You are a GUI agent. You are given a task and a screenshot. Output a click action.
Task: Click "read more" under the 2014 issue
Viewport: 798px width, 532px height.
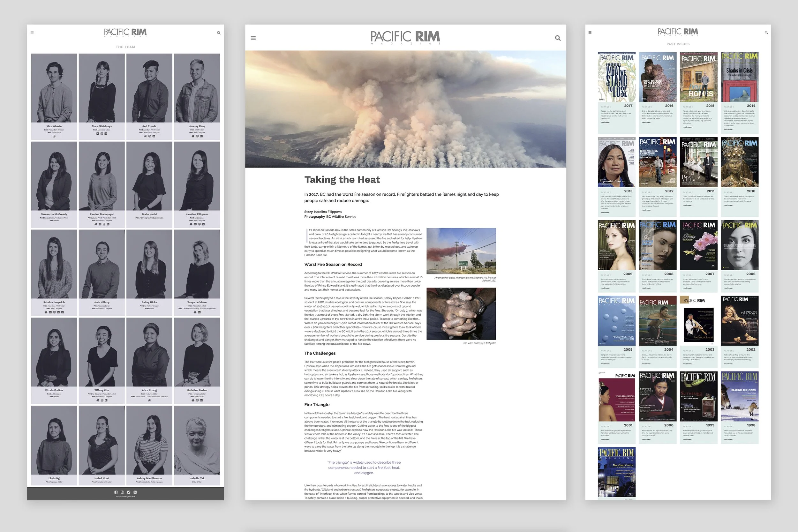pyautogui.click(x=728, y=130)
